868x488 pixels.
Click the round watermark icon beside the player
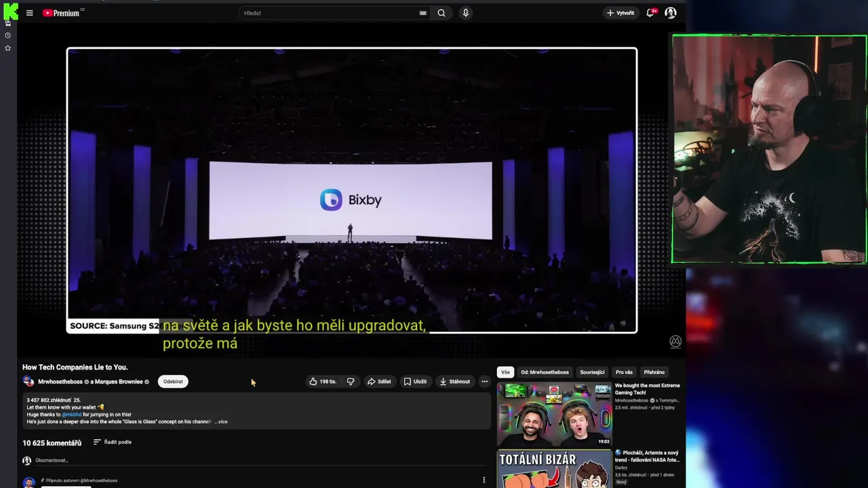(x=675, y=342)
